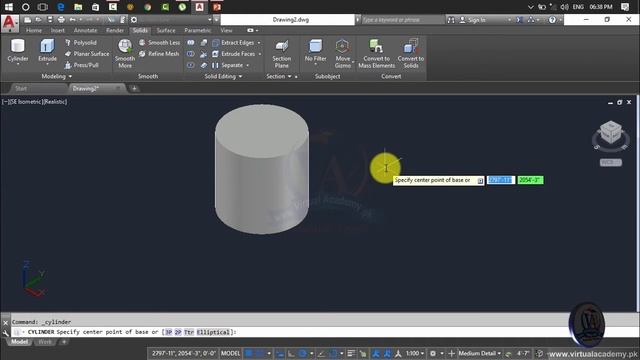Viewport: 640px width, 360px height.
Task: Switch to the Annotate ribbon tab
Action: pyautogui.click(x=85, y=30)
